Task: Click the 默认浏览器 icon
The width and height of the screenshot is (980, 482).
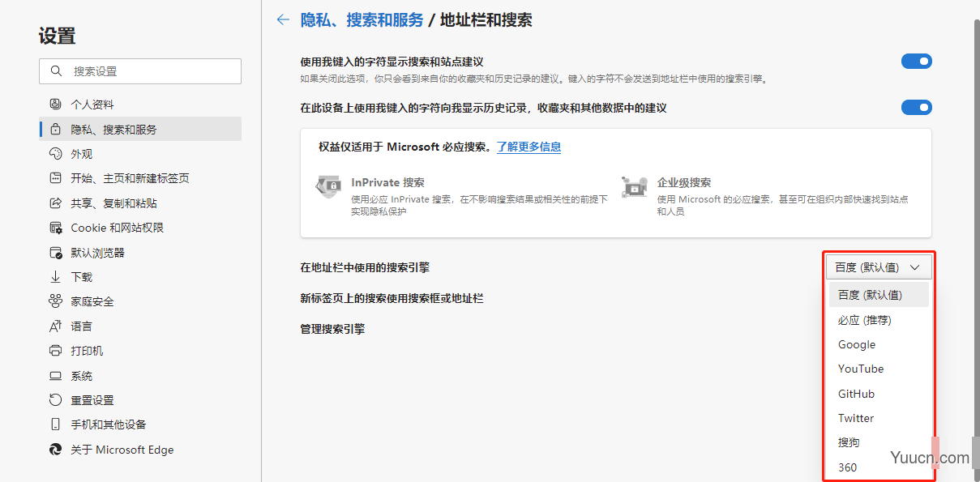Action: coord(55,253)
